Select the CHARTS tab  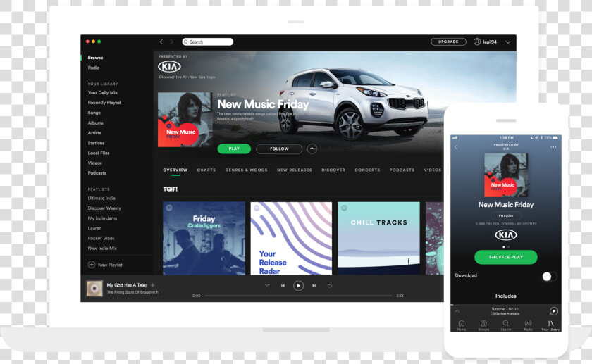[x=206, y=170]
